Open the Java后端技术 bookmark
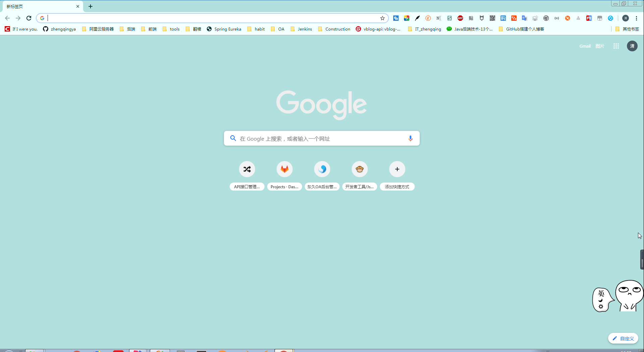644x352 pixels. (x=469, y=29)
